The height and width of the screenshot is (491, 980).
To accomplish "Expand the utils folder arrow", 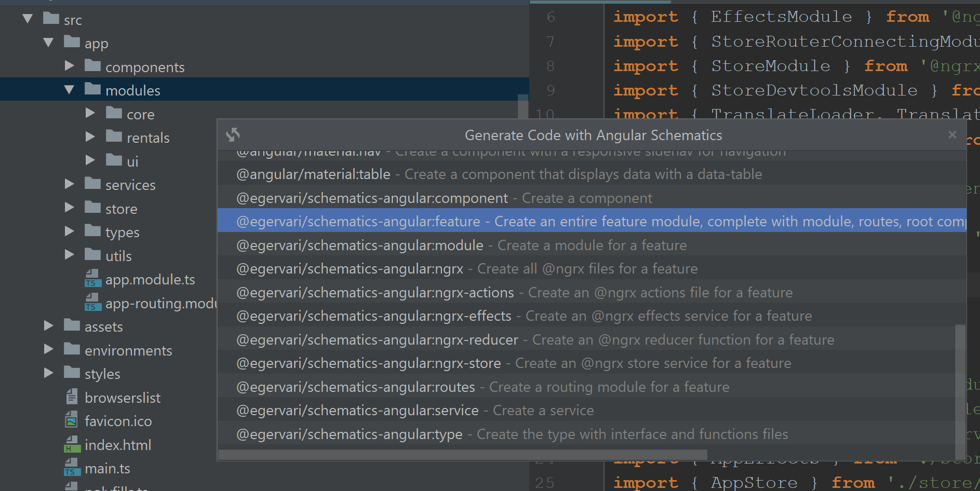I will click(x=70, y=254).
